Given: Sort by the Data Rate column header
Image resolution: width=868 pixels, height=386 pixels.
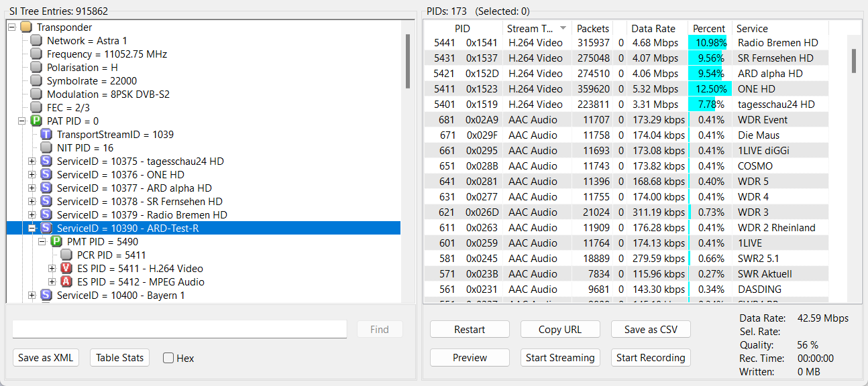Looking at the screenshot, I should click(657, 28).
